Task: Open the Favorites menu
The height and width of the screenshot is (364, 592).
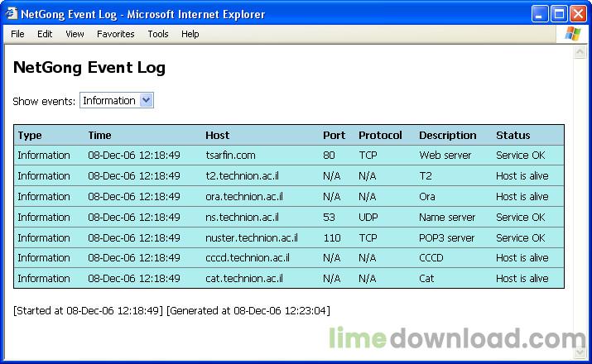Action: pyautogui.click(x=116, y=34)
